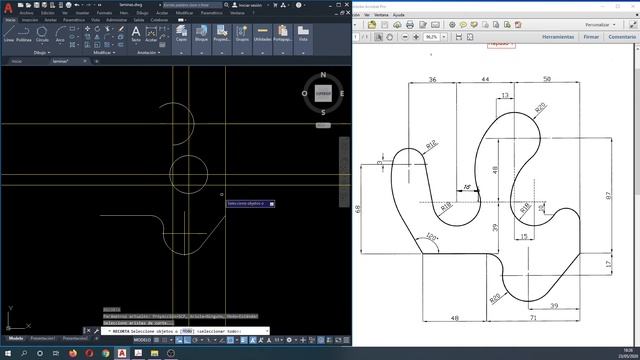
Task: Expand the Dibujo panel dropdown
Action: 42,53
